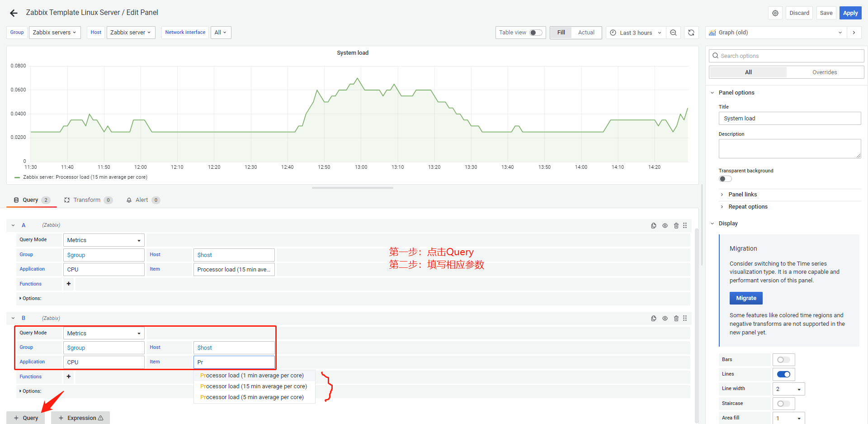Select the Overrides tab

click(x=825, y=72)
